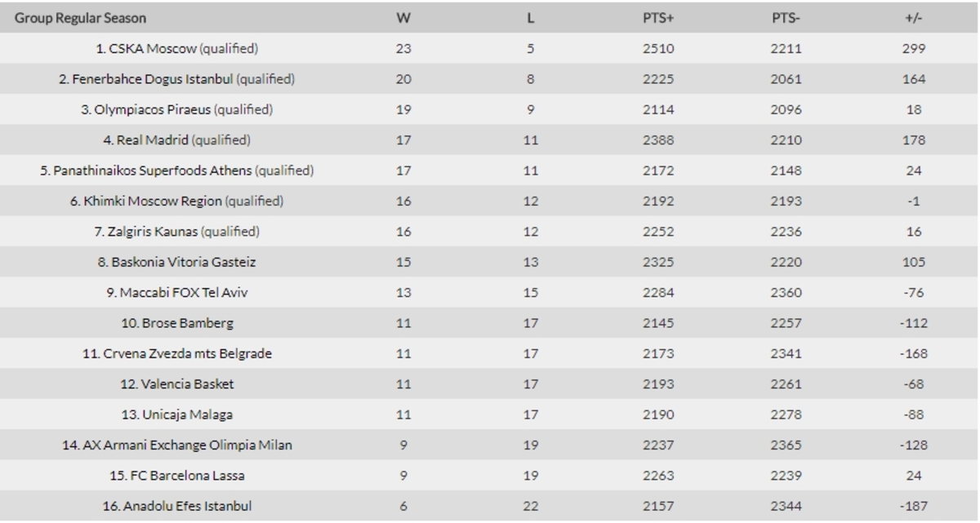Select Brose Bamberg team name
The height and width of the screenshot is (523, 980).
[x=177, y=324]
